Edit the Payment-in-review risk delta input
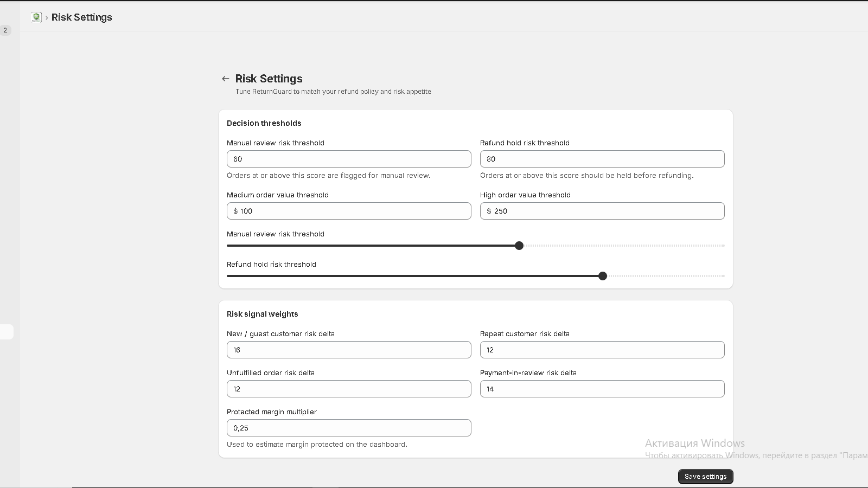This screenshot has width=868, height=488. click(x=602, y=389)
